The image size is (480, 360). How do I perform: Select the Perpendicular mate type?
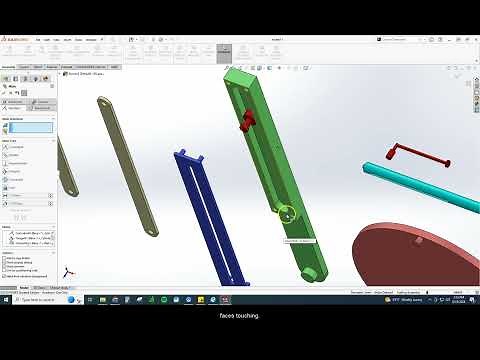[15, 163]
